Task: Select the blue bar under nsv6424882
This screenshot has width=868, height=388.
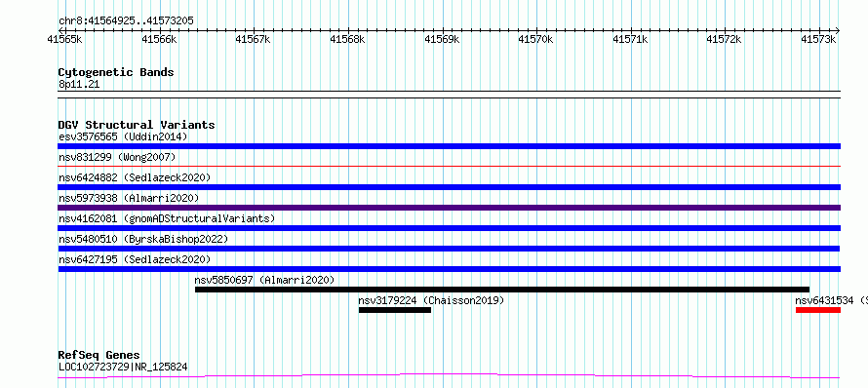Action: (449, 187)
